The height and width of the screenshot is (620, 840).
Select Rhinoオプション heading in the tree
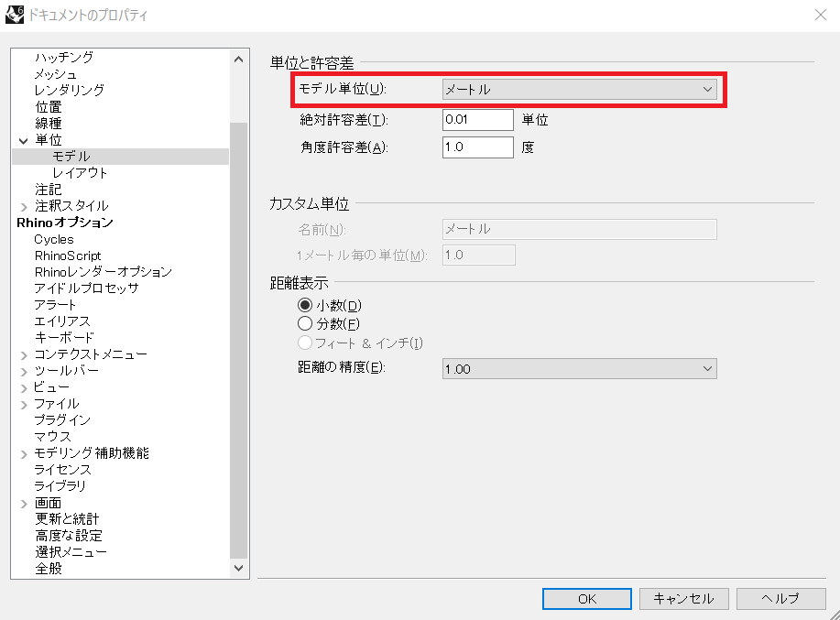65,223
